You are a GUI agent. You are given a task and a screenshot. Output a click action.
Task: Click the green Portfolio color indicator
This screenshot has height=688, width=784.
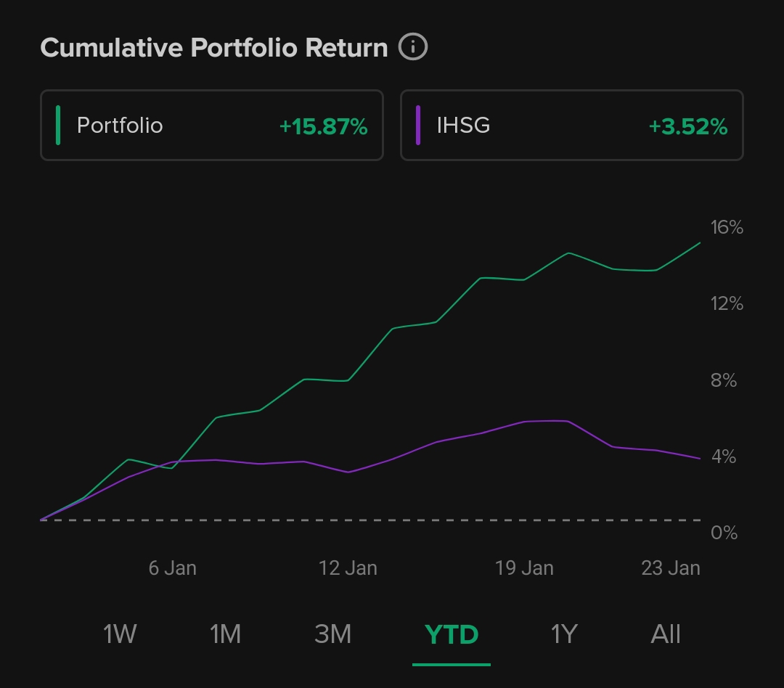point(58,126)
